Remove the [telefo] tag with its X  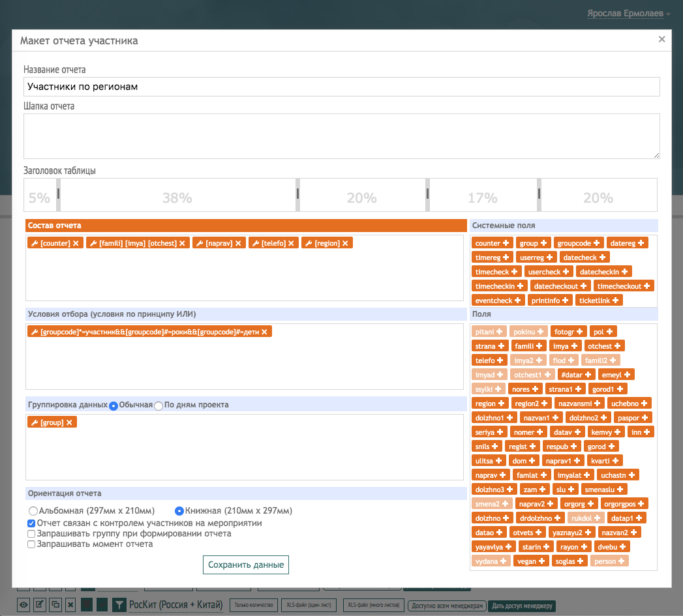pos(291,243)
